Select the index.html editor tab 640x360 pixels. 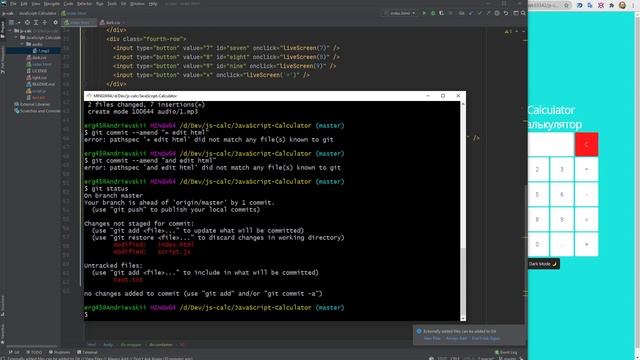point(79,22)
